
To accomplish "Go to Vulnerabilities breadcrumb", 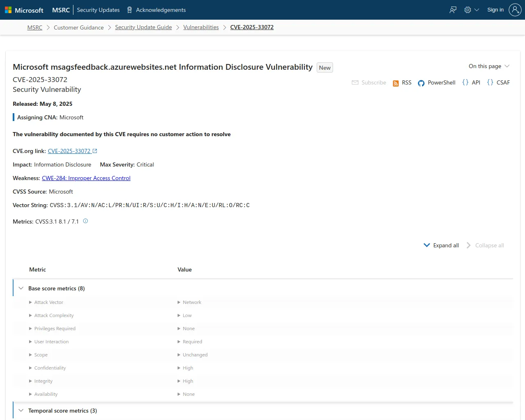I will (201, 27).
